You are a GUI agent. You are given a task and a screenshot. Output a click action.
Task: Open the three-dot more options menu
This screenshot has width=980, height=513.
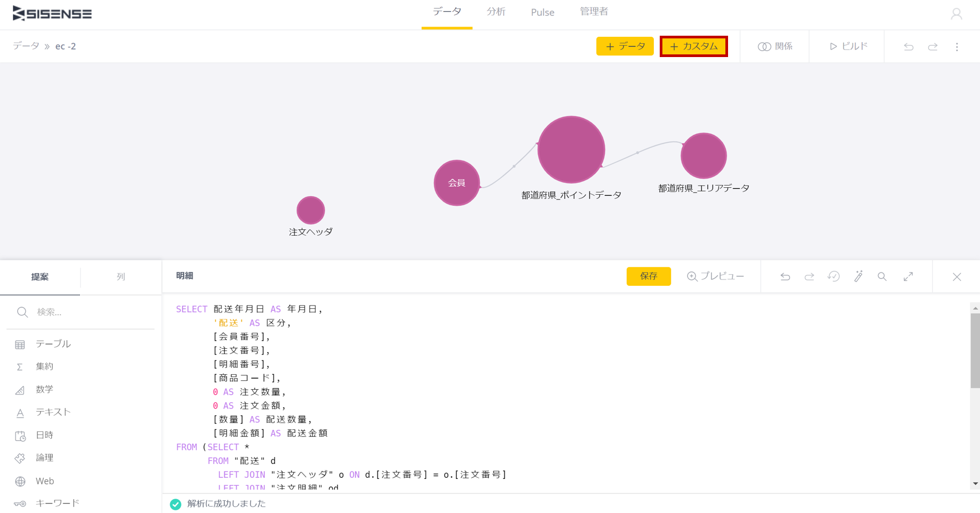(957, 47)
